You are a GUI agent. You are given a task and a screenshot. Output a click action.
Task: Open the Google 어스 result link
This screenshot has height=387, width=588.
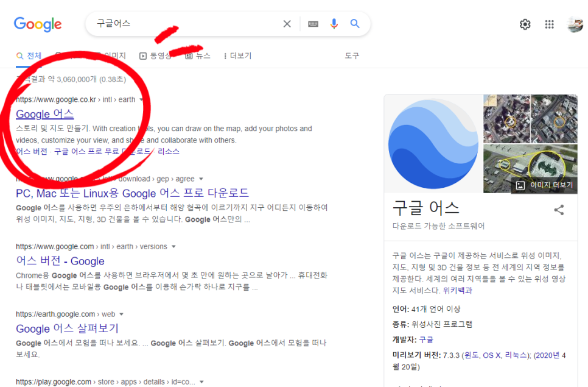(x=44, y=114)
